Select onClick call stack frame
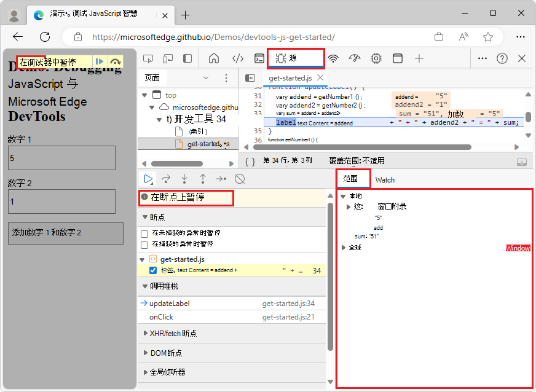 [232, 317]
